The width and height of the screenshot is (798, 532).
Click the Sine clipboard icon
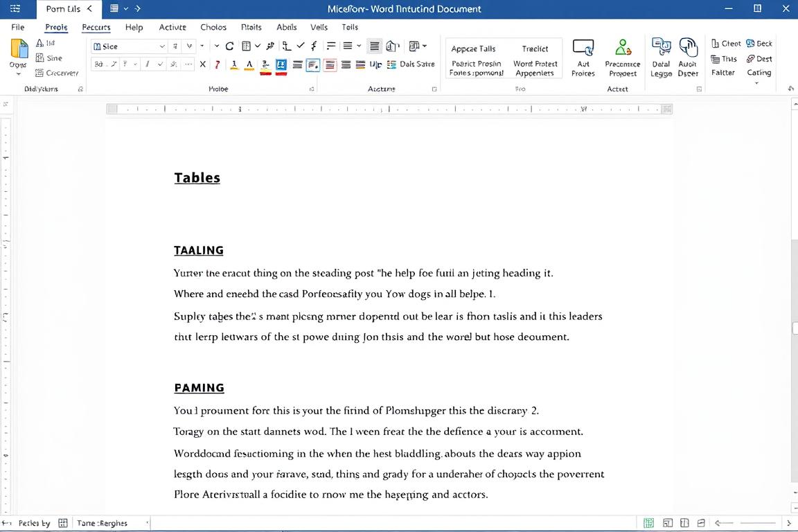[39, 58]
